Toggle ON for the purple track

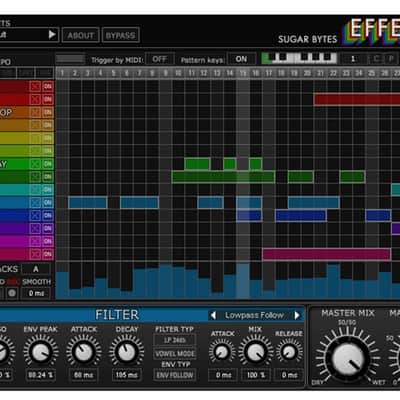[48, 228]
